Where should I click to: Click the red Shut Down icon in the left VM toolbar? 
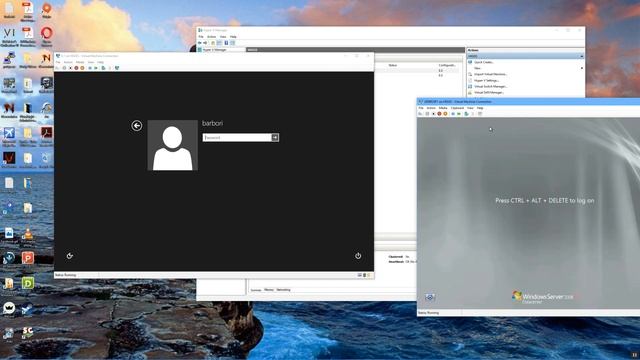(x=76, y=68)
